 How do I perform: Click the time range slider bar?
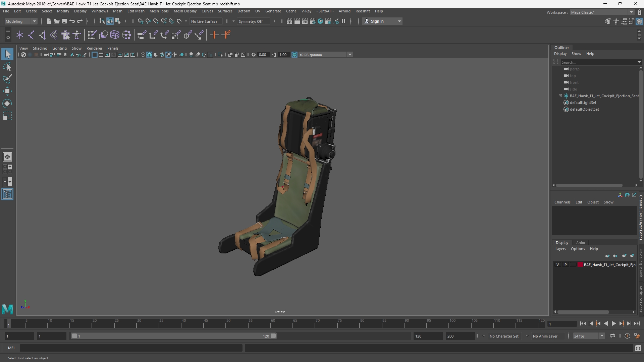click(x=174, y=336)
